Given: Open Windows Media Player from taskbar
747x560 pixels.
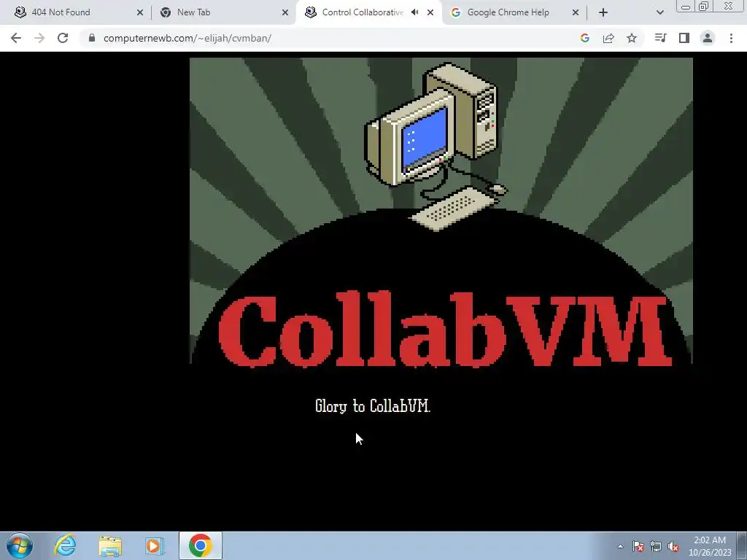Looking at the screenshot, I should coord(155,545).
